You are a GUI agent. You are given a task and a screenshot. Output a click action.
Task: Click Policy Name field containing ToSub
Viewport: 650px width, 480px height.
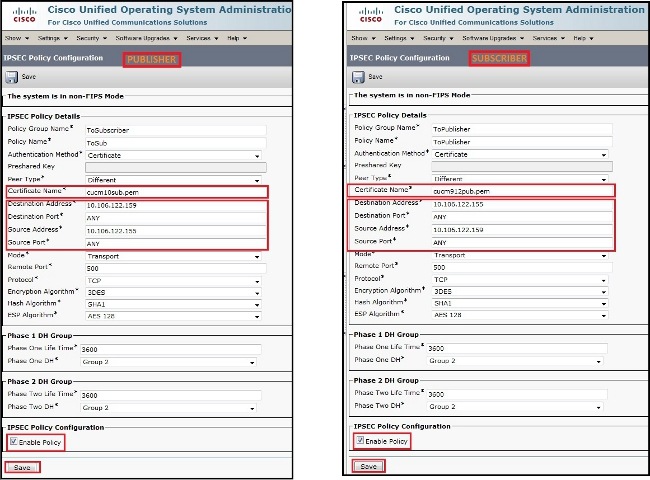click(x=176, y=143)
